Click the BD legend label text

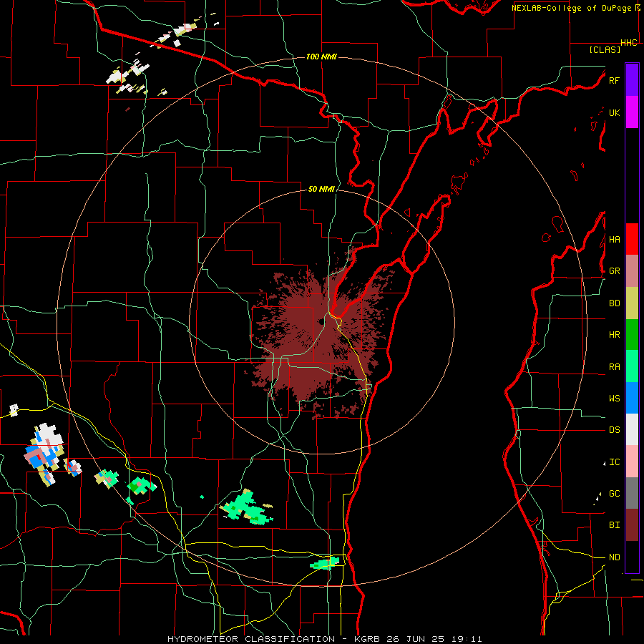[614, 303]
